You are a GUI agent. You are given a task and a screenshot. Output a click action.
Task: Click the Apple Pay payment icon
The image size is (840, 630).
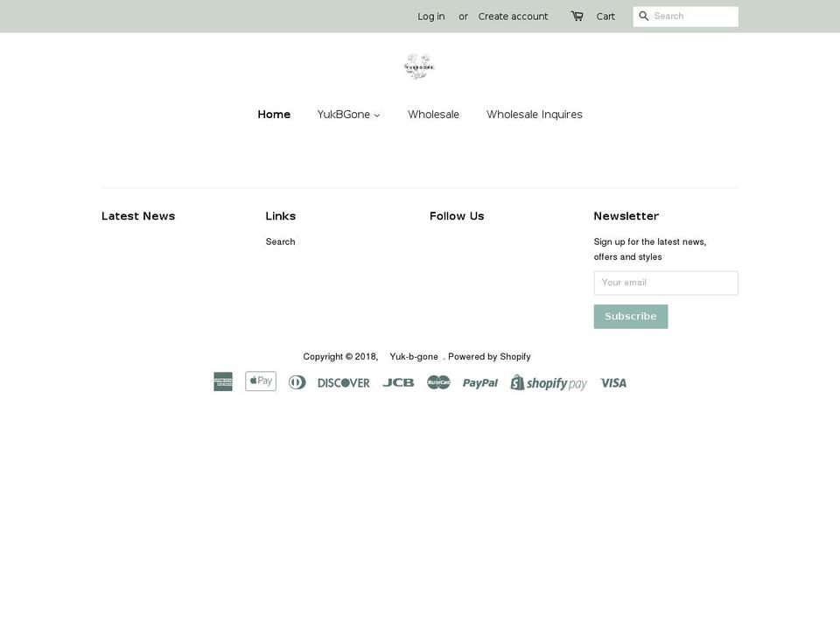pyautogui.click(x=261, y=381)
